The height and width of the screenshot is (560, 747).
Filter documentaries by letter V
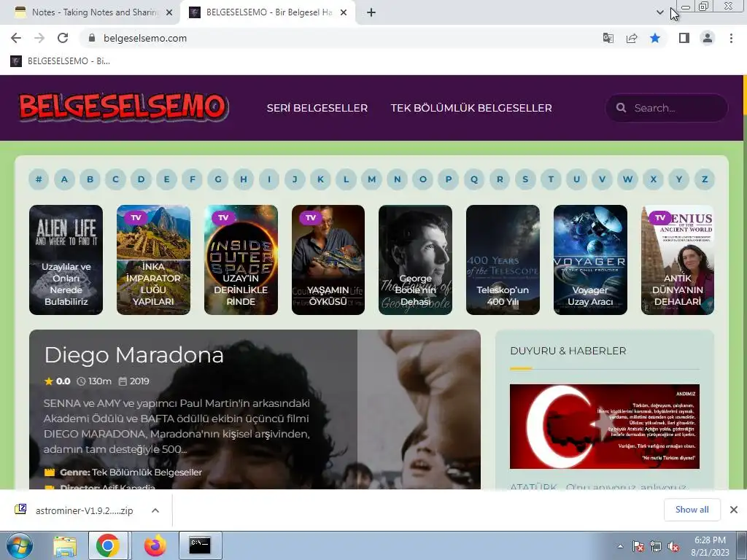pyautogui.click(x=602, y=179)
